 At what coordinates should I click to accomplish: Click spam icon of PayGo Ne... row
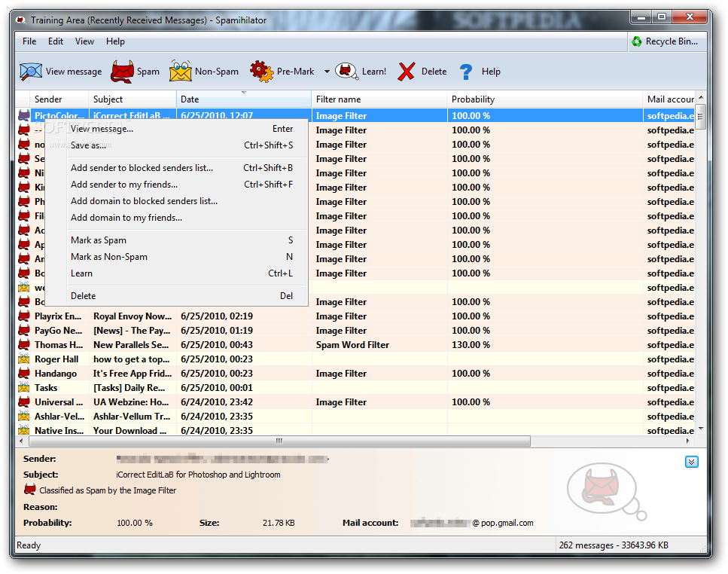[x=23, y=331]
